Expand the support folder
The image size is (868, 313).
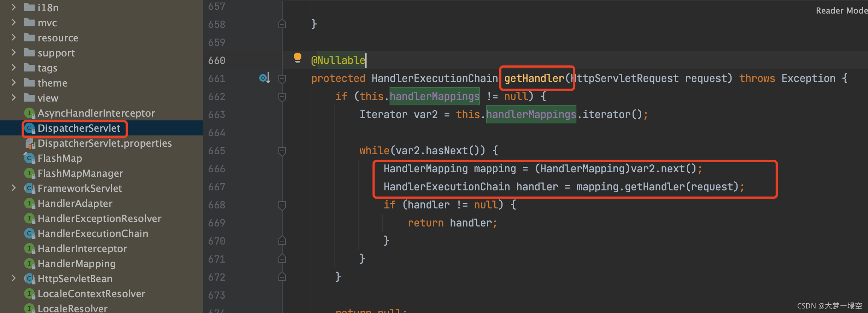point(14,53)
